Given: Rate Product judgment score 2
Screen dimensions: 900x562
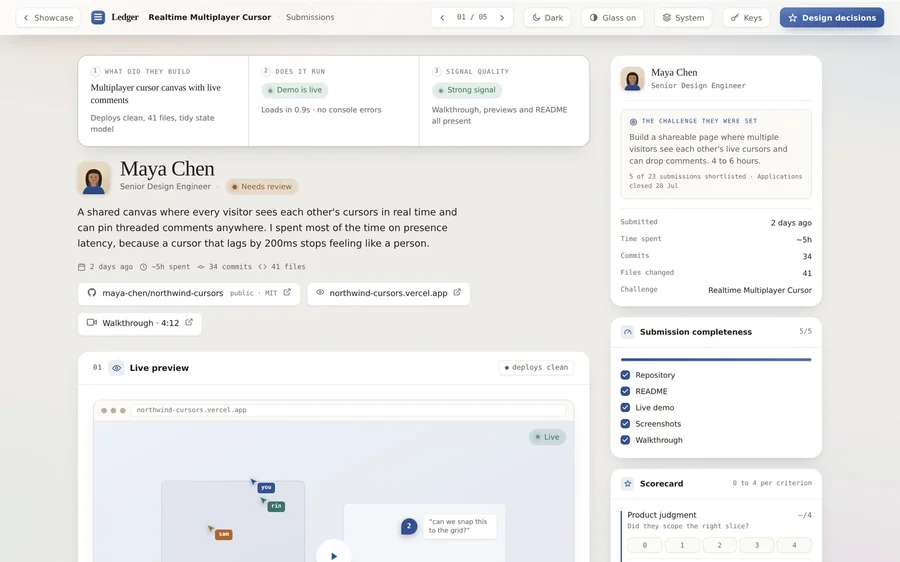Looking at the screenshot, I should (x=719, y=545).
